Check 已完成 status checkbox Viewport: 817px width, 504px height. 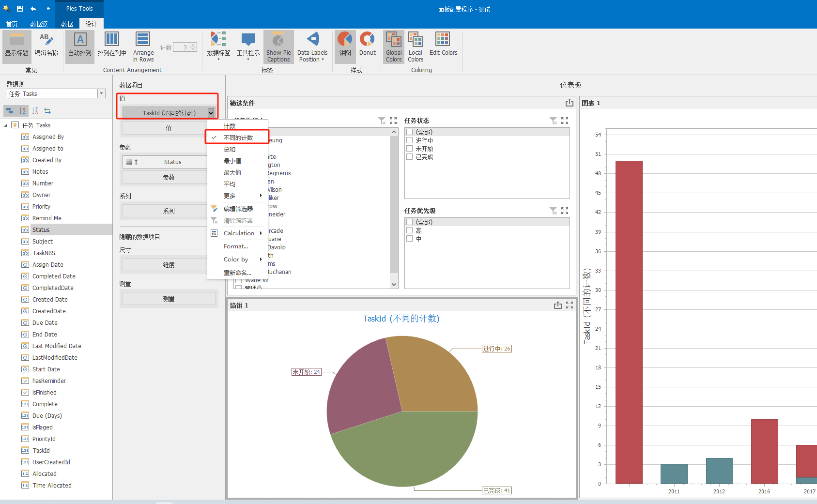409,157
